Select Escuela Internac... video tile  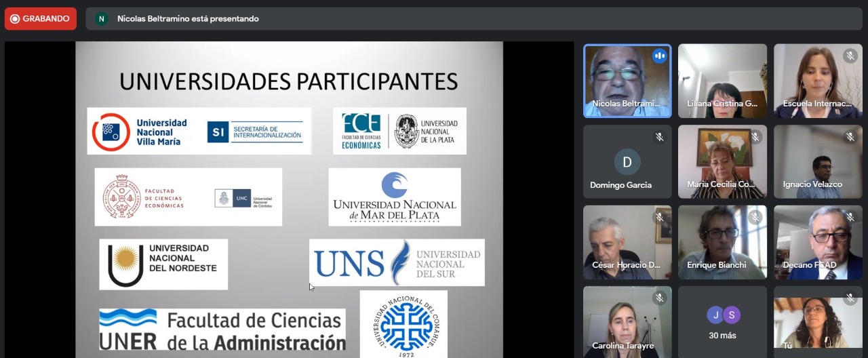(x=818, y=81)
